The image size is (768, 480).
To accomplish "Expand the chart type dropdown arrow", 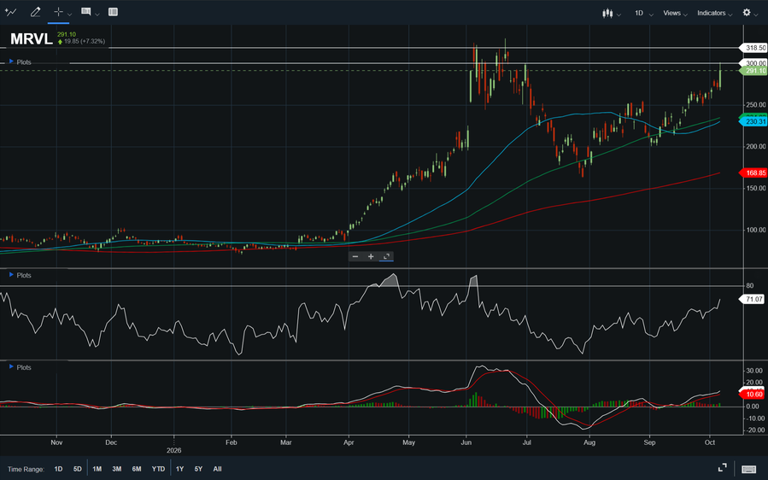I will pos(619,15).
